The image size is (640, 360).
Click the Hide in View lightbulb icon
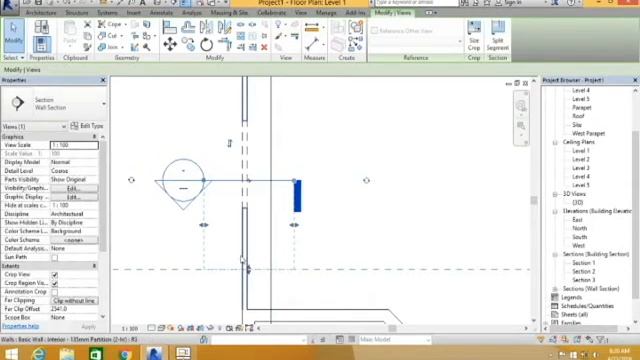click(278, 24)
